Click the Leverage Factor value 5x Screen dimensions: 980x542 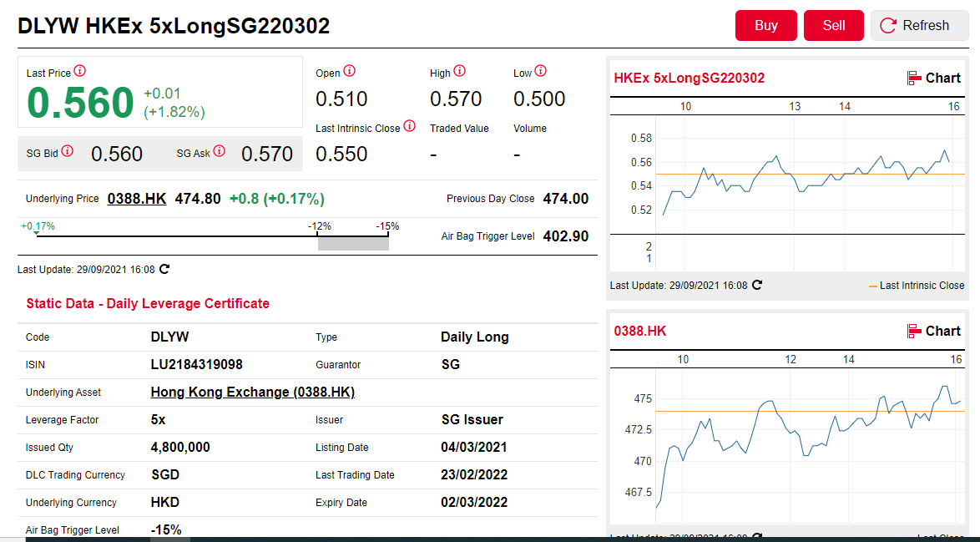tap(158, 420)
